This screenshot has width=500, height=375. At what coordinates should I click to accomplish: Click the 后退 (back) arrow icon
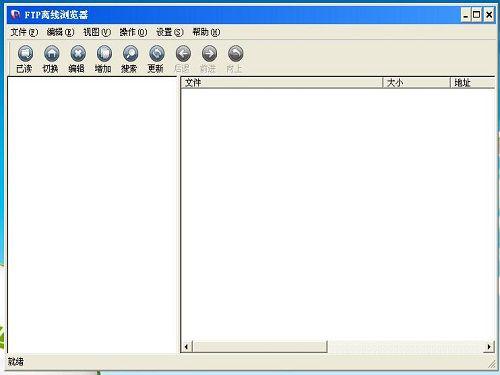(183, 54)
